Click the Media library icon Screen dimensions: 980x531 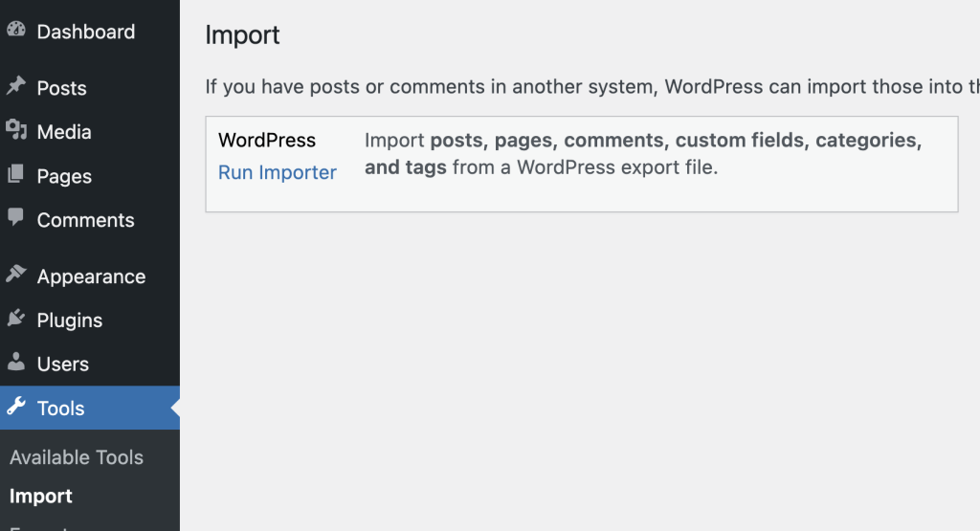pyautogui.click(x=16, y=130)
